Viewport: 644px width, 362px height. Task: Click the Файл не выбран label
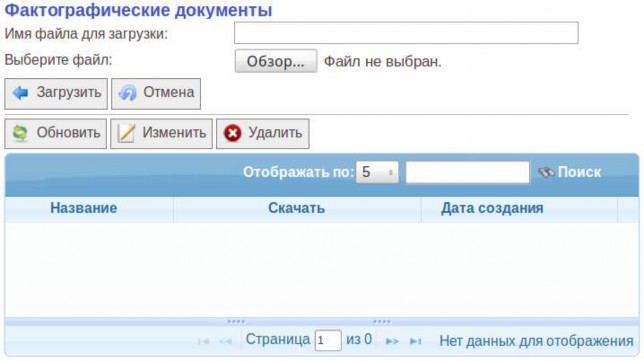382,62
